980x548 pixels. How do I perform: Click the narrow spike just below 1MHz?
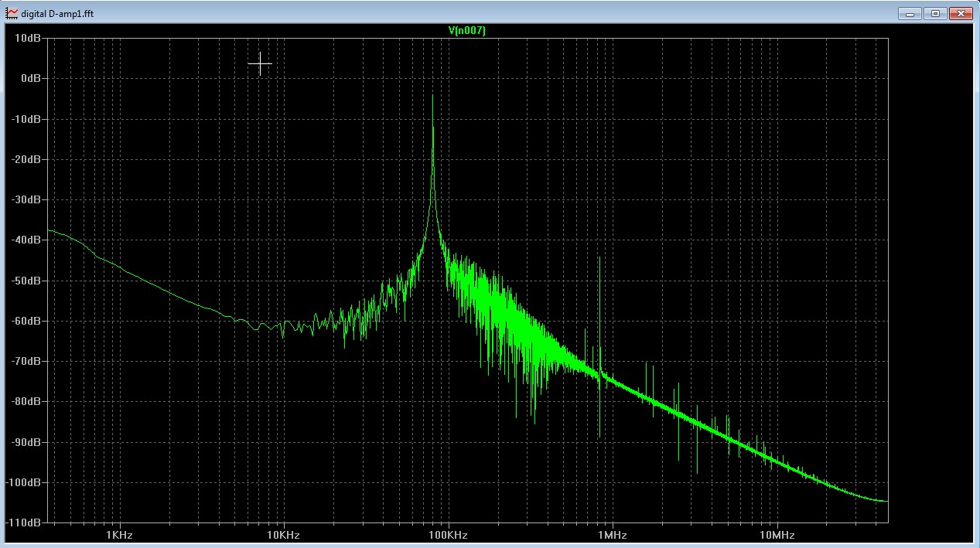599,346
